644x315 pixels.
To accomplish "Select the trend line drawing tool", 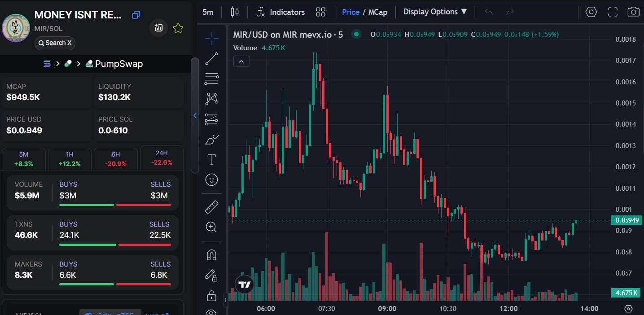I will pos(211,59).
